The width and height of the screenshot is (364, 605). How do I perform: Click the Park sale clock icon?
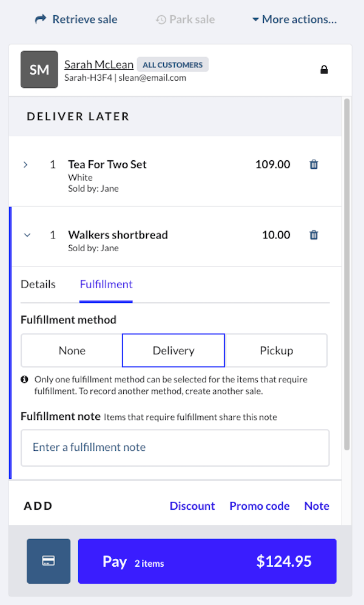[x=161, y=20]
